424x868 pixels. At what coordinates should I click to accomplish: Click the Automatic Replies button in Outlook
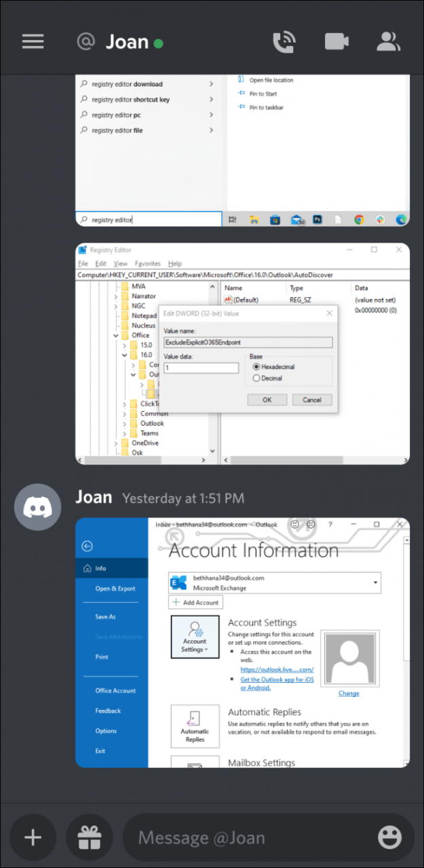coord(195,726)
